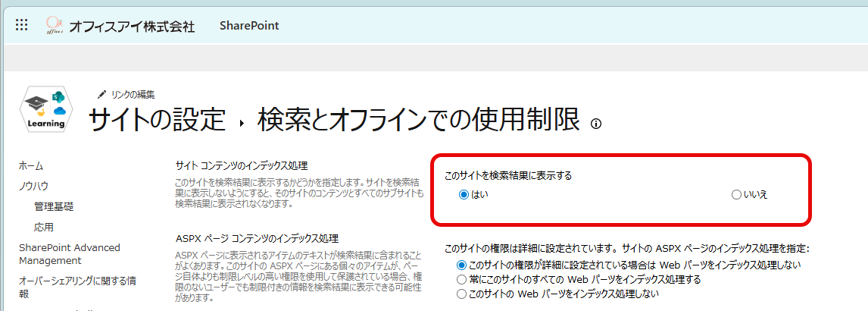The width and height of the screenshot is (868, 311).
Task: Click オフィスアイ株式会社 text in header
Action: coord(132,27)
